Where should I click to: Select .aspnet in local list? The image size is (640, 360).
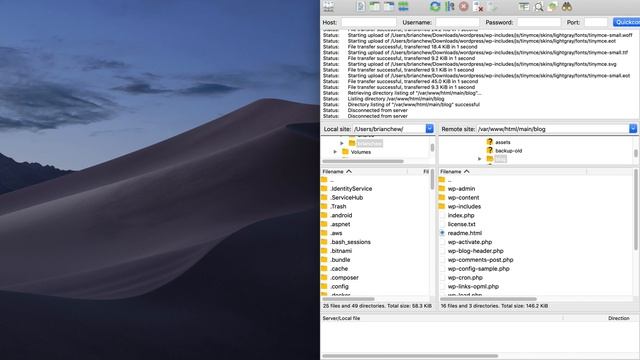pos(340,224)
